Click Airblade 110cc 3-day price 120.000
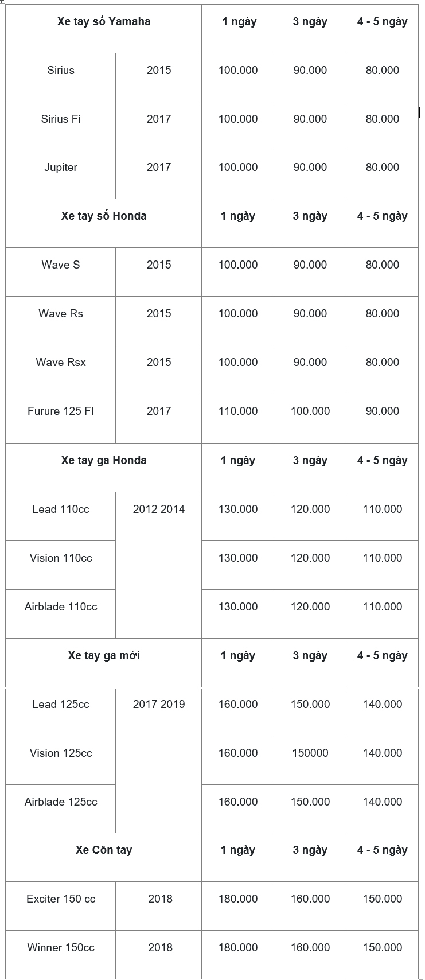425x980 pixels. point(310,614)
